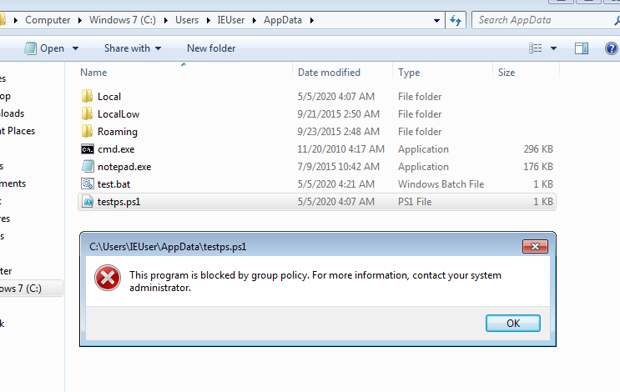Expand the Open button dropdown arrow

(75, 48)
